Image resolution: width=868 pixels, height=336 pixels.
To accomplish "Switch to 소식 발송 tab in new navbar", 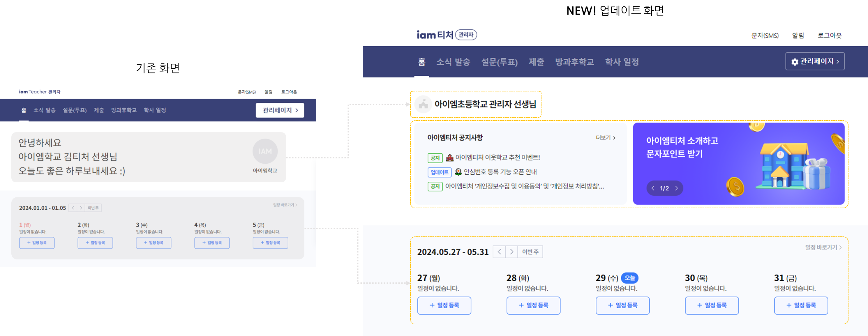I will pyautogui.click(x=453, y=62).
